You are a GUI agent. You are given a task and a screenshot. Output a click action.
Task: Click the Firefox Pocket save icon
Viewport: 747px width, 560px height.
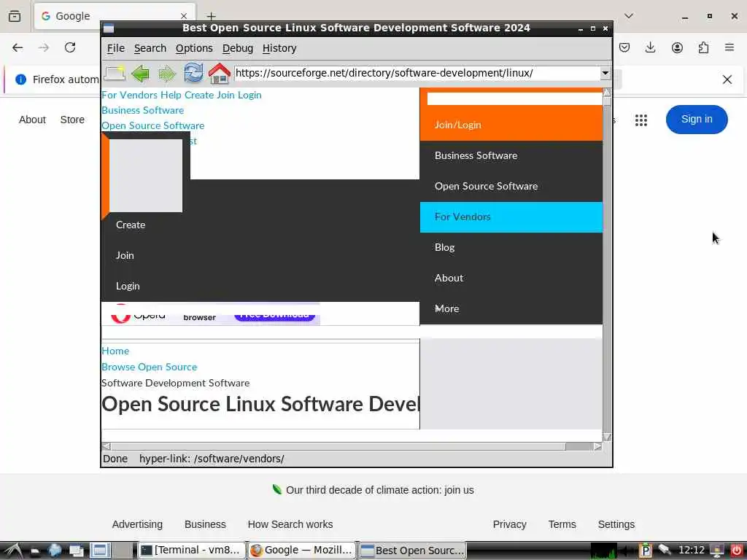coord(624,47)
